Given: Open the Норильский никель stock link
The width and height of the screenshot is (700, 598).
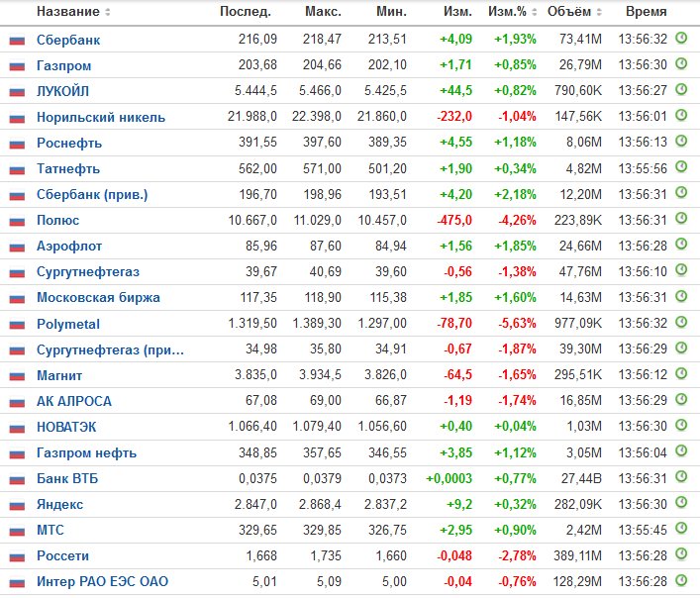Looking at the screenshot, I should coord(101,117).
